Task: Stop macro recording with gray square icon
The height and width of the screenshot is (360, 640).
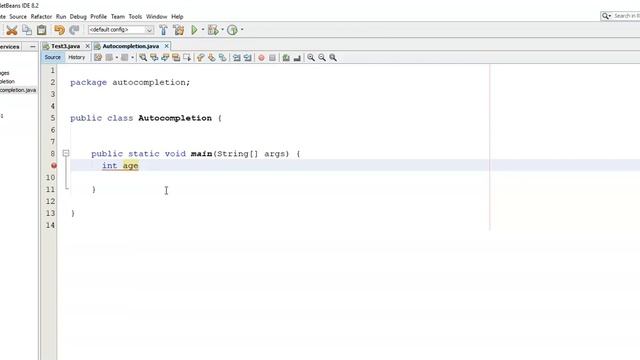Action: tap(272, 58)
